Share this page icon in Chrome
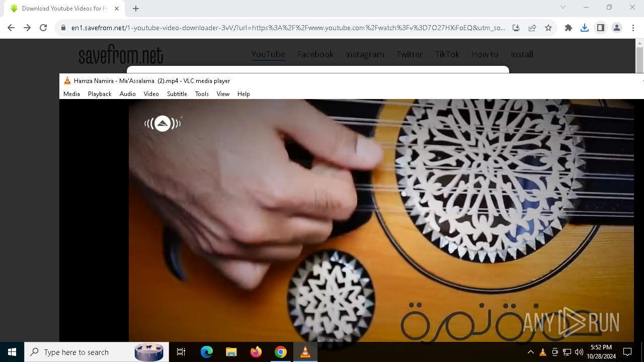 coord(532,28)
